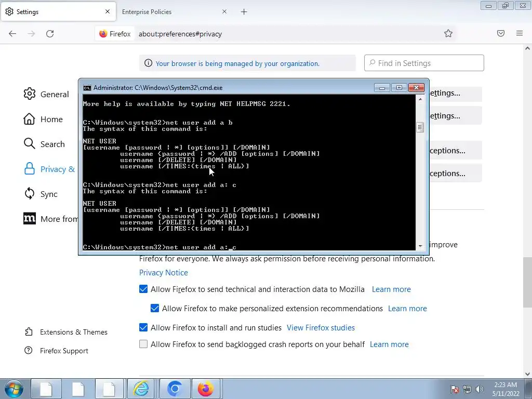Open Learn more for extension recommendations
The height and width of the screenshot is (399, 532).
(407, 309)
